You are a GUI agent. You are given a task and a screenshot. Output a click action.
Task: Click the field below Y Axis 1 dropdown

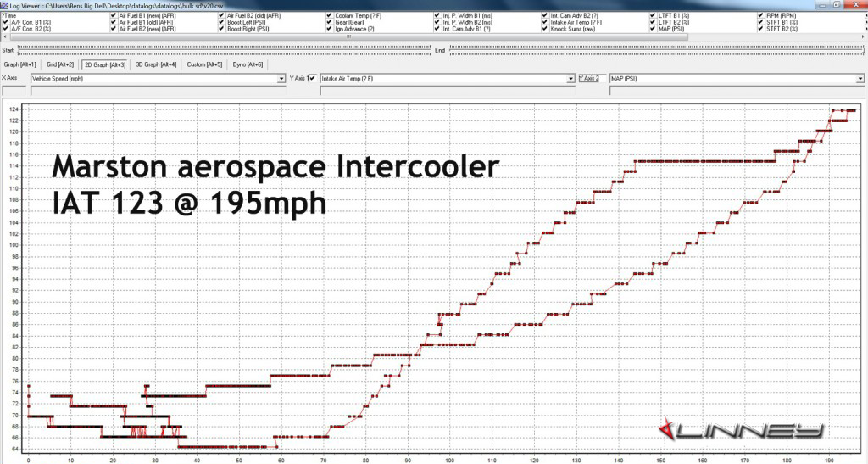(448, 90)
